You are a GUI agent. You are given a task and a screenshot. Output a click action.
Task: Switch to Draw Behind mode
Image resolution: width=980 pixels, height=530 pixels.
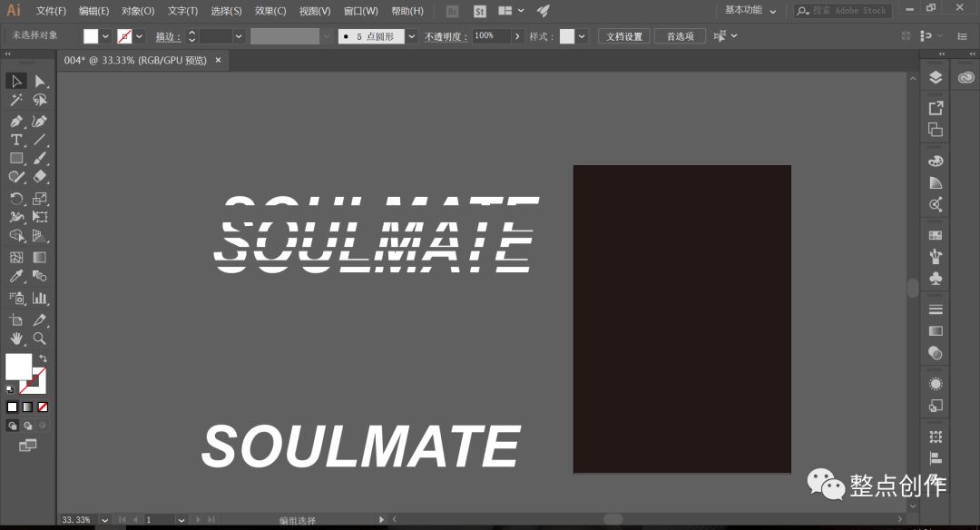pos(27,426)
